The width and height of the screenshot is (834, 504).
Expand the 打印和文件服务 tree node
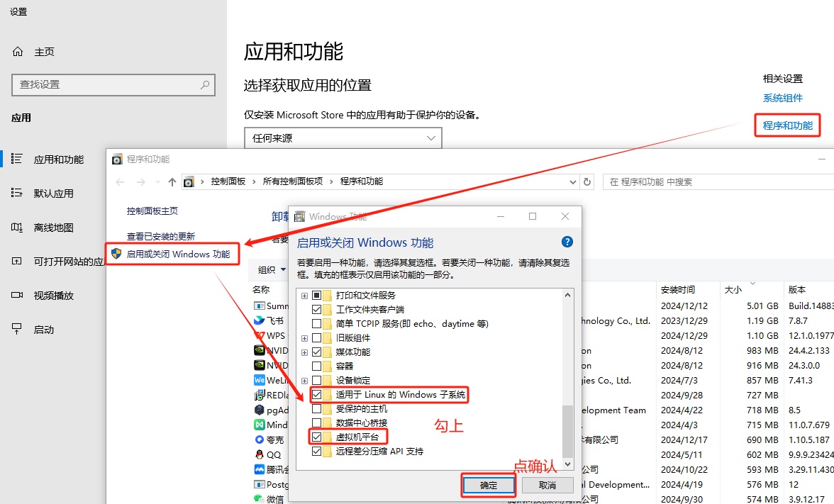[x=305, y=295]
